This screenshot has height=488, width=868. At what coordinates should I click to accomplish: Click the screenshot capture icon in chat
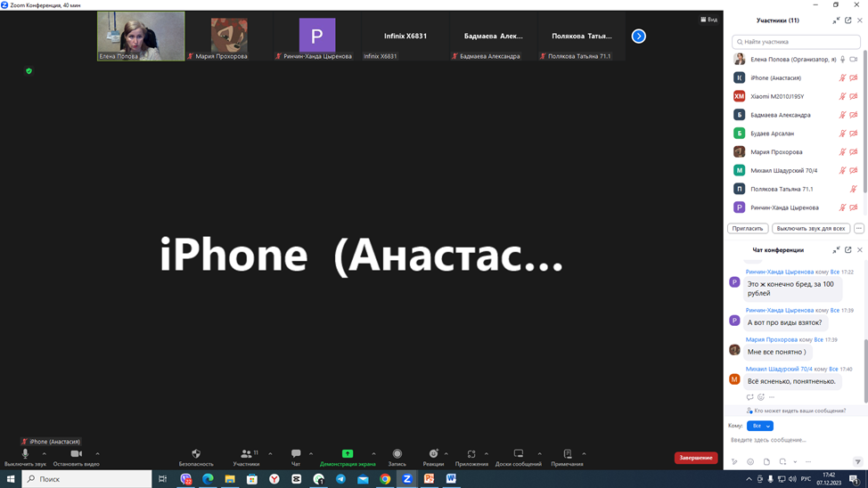click(x=782, y=461)
